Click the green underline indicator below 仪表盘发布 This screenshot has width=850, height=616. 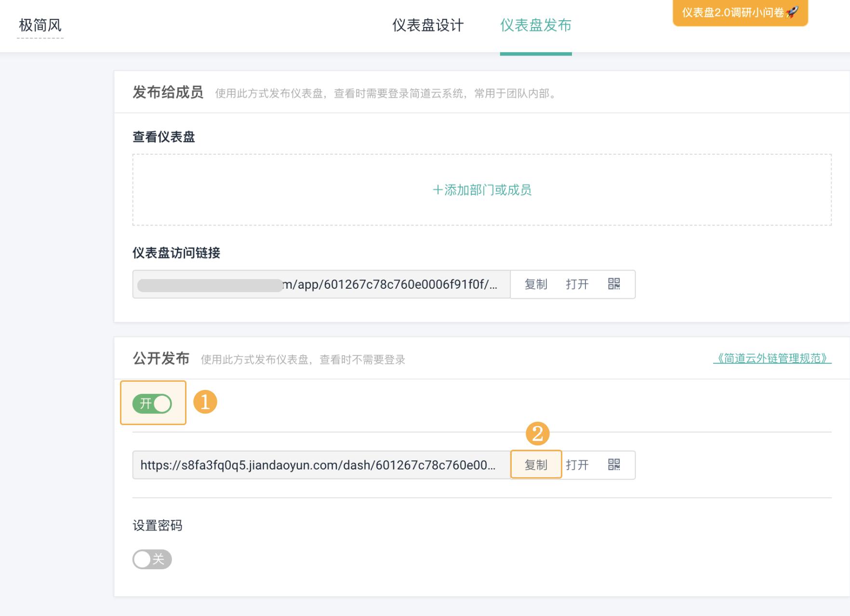coord(536,54)
